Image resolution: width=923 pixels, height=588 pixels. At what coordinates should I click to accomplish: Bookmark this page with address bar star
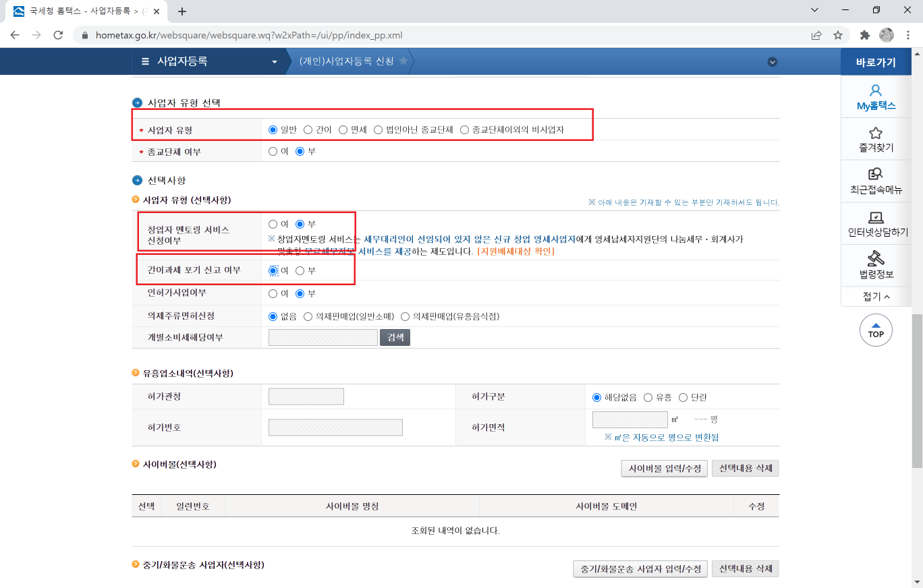click(x=838, y=35)
